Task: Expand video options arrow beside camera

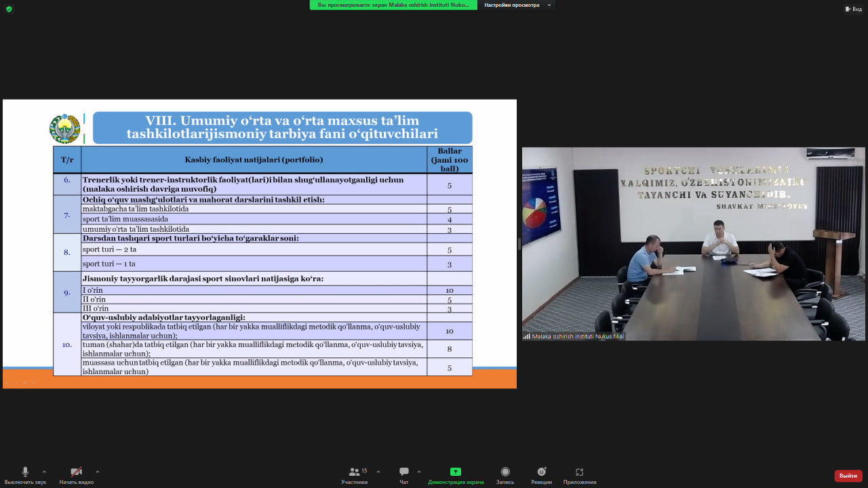Action: coord(97,472)
